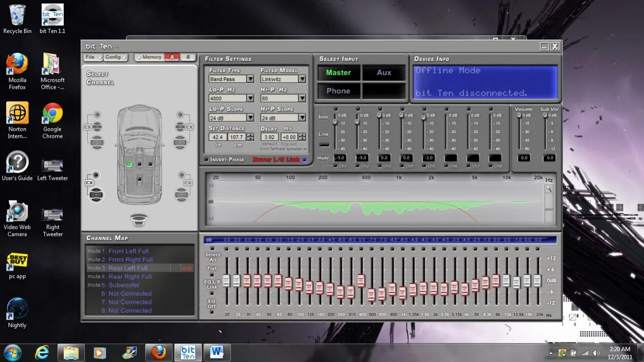This screenshot has height=362, width=644.
Task: Open Norton Internet desktop icon
Action: coord(17,121)
